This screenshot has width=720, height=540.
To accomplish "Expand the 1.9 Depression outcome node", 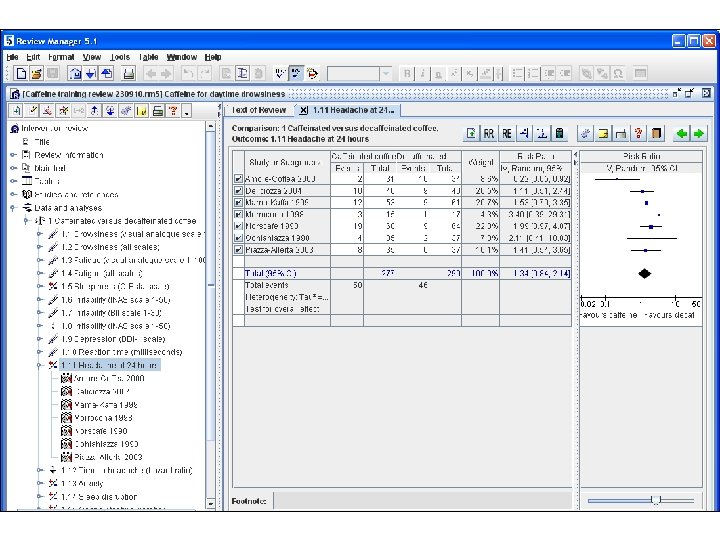I will 40,339.
